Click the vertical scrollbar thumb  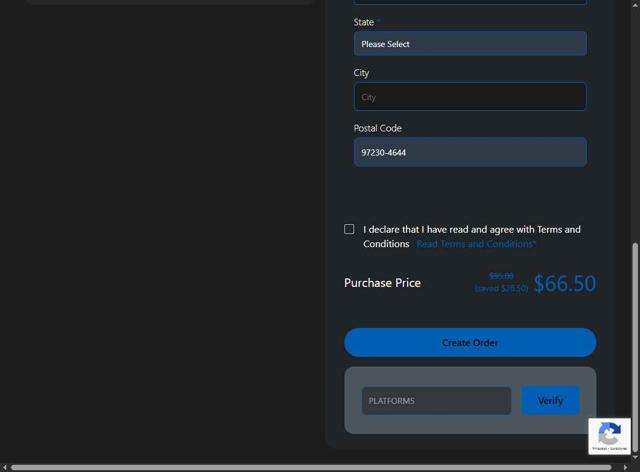[635, 345]
